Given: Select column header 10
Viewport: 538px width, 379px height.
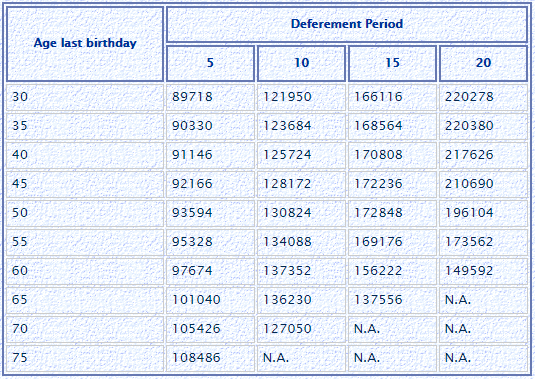Looking at the screenshot, I should pyautogui.click(x=302, y=63).
